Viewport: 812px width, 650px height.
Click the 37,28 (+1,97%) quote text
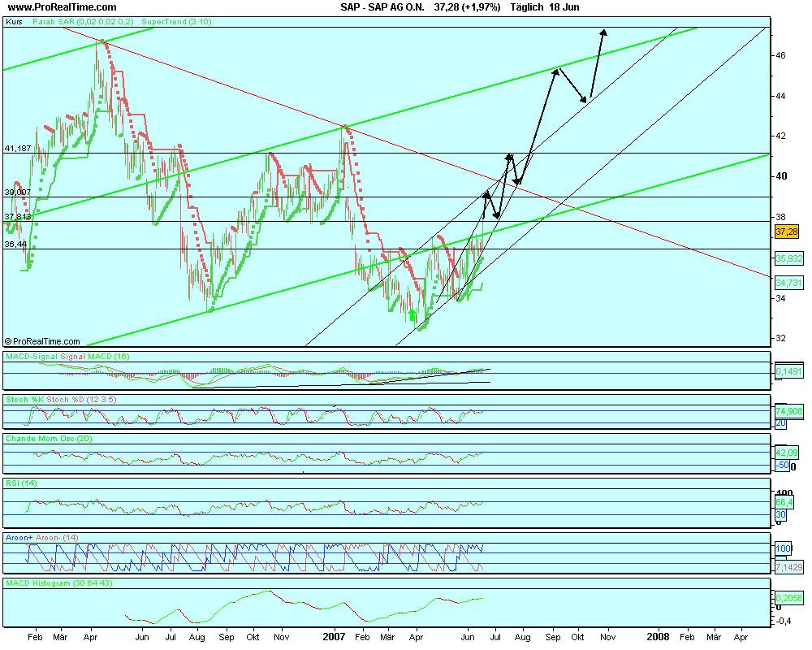click(467, 7)
